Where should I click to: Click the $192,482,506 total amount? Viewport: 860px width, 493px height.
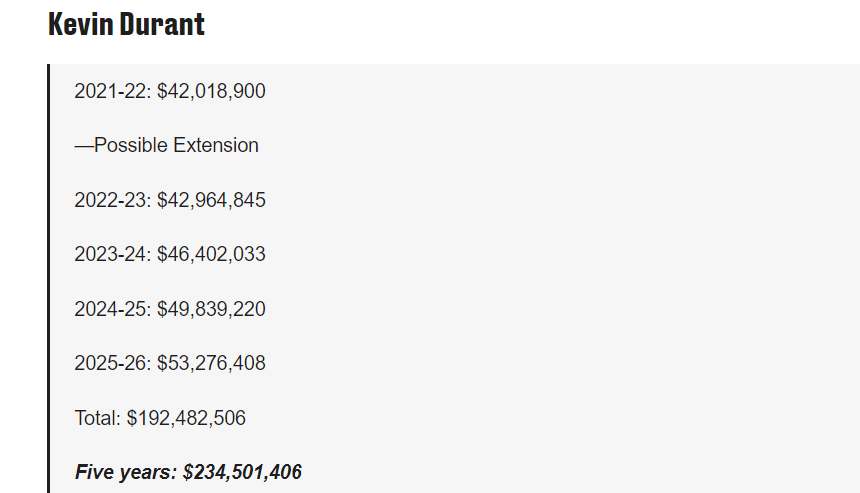coord(186,418)
